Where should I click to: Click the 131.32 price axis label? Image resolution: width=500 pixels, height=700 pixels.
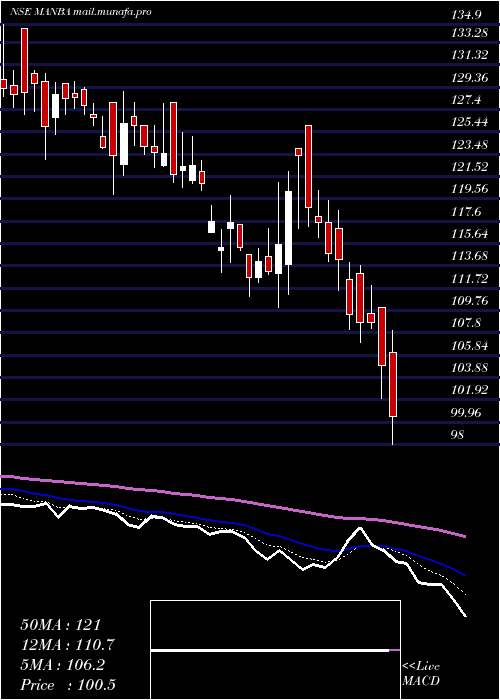471,55
